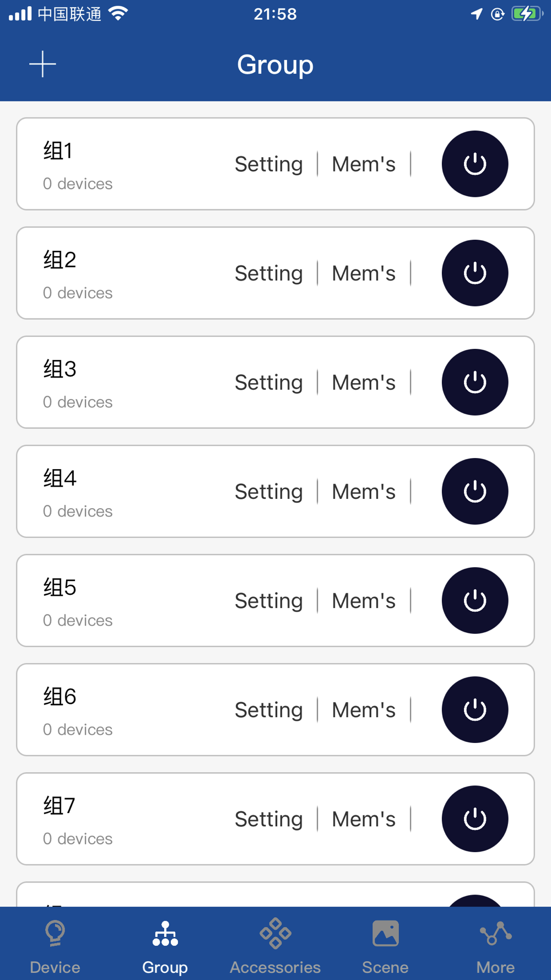View Mem's of group 组5

[x=364, y=601]
